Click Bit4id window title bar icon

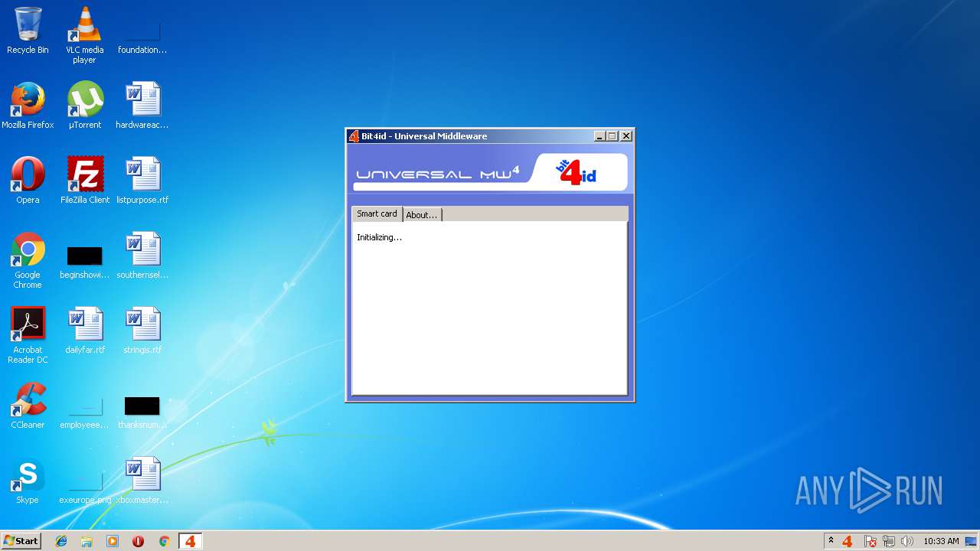(x=354, y=136)
